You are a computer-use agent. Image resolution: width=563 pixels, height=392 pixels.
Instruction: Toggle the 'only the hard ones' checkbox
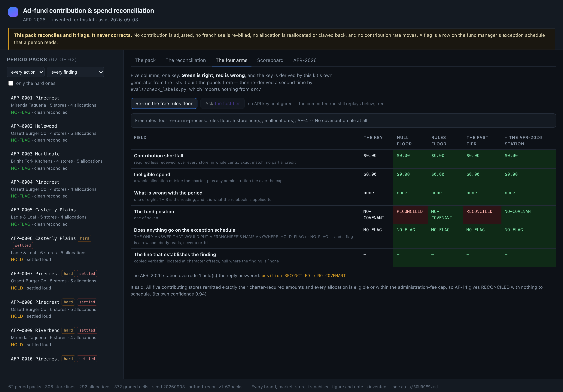(11, 83)
